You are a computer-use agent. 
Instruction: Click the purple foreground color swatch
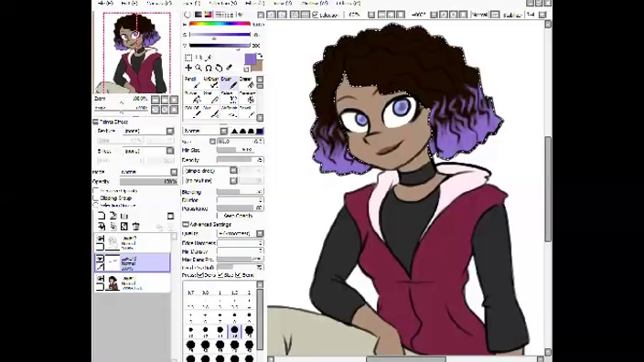250,59
